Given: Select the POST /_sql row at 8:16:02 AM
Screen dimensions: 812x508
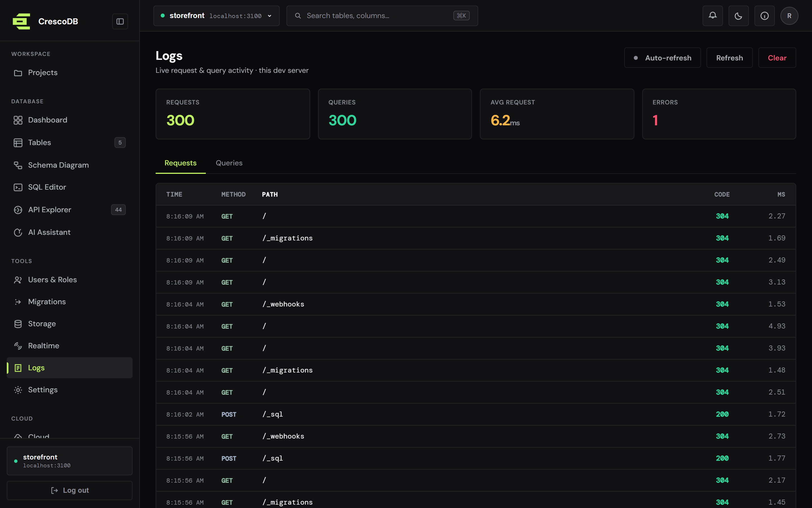Looking at the screenshot, I should pos(475,414).
